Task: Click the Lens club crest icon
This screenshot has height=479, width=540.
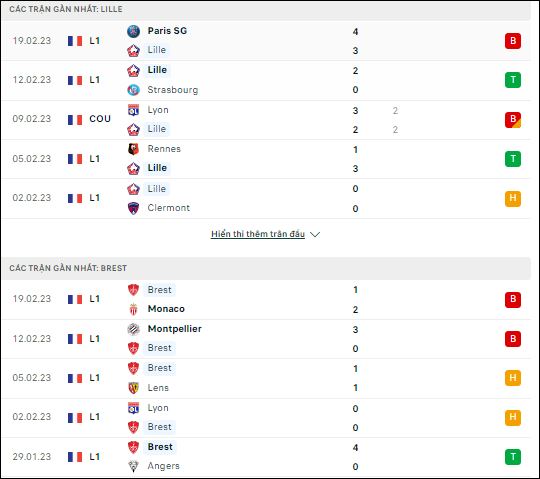Action: [x=133, y=388]
